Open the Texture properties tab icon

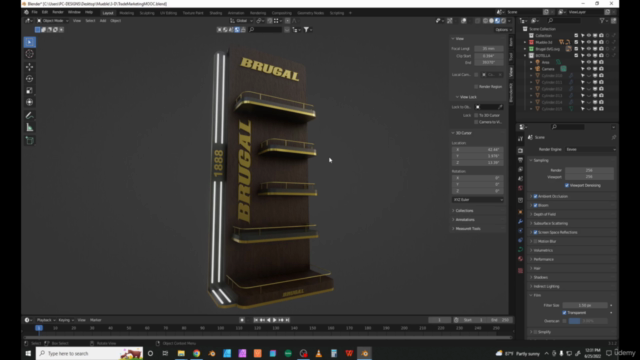[x=520, y=271]
